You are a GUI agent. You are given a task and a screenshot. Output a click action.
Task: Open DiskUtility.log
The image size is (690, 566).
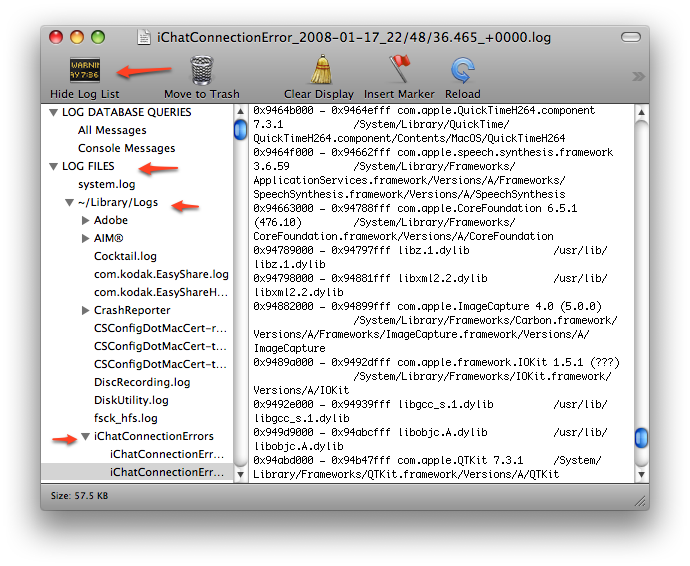tap(131, 400)
